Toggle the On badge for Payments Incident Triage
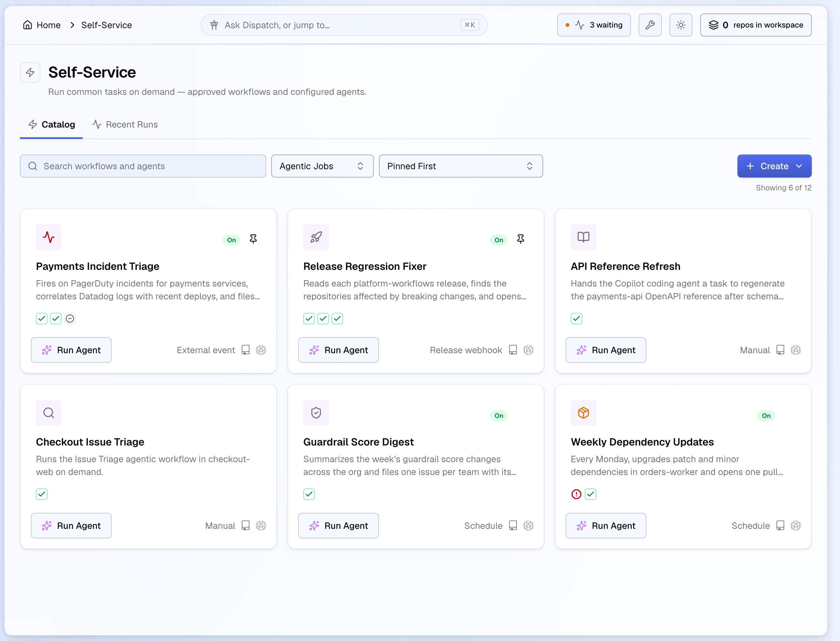 (x=231, y=240)
